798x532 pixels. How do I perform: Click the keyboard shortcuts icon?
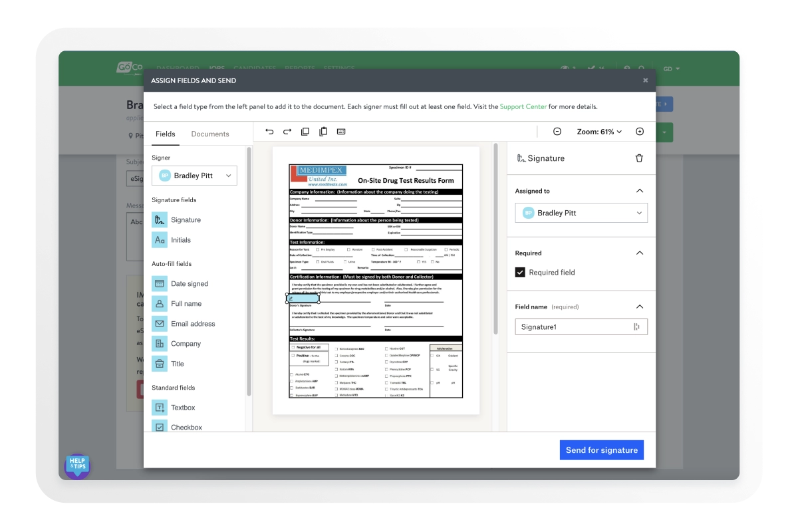(x=341, y=132)
